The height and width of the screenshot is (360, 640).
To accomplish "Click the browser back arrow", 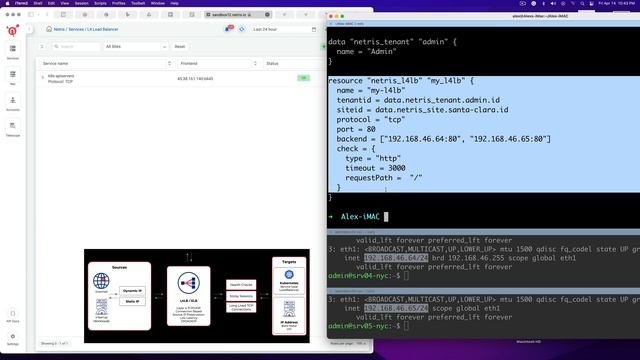I will point(47,14).
